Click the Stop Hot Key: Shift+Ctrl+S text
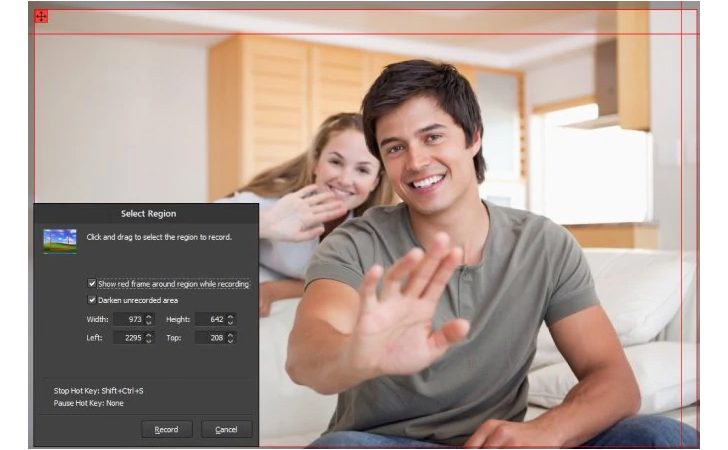728x450 pixels. point(98,391)
